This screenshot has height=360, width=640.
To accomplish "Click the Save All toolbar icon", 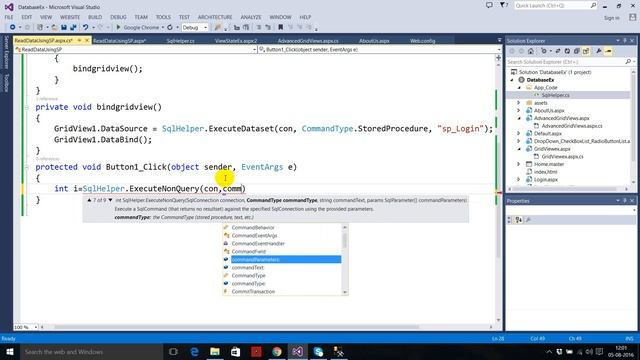I will click(x=73, y=27).
